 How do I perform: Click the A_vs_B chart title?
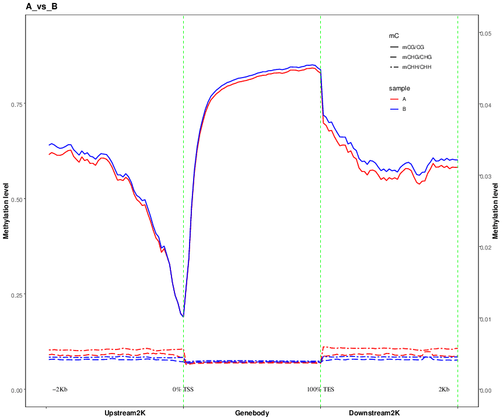point(41,6)
